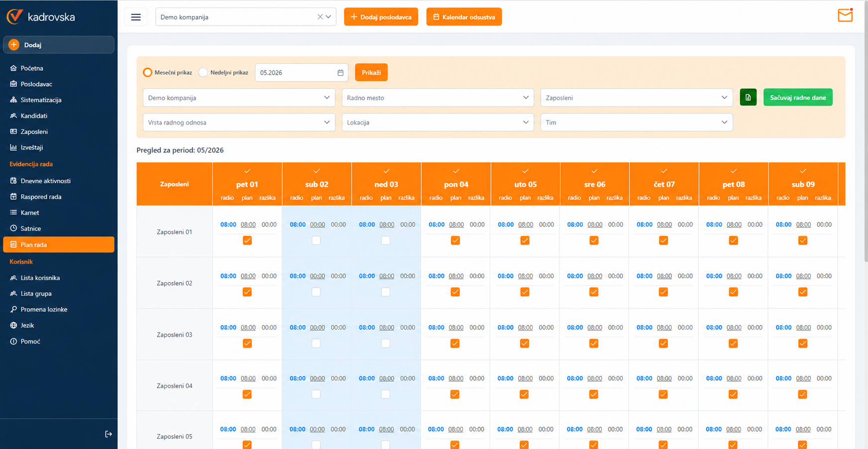Expand the Zaposleni filter dropdown

(x=637, y=98)
